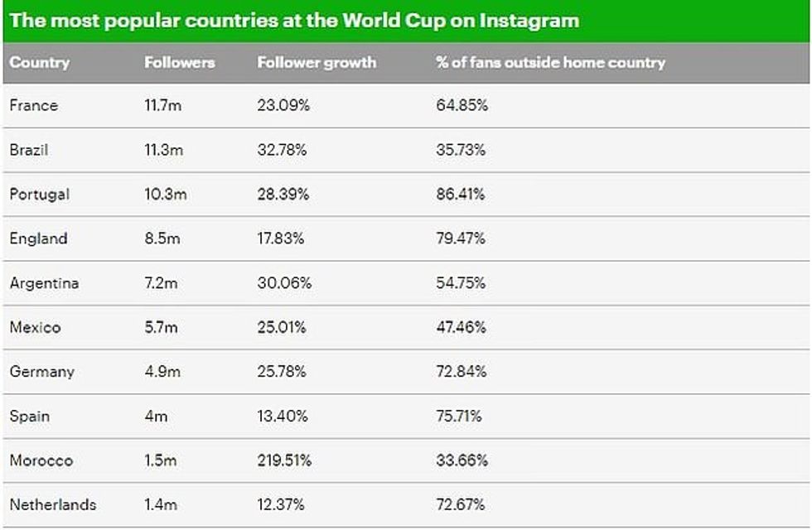
Task: Select the Portugal country cell
Action: [x=40, y=194]
